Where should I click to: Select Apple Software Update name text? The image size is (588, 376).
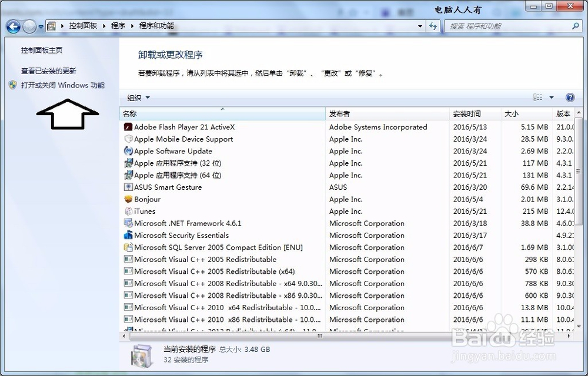coord(173,151)
